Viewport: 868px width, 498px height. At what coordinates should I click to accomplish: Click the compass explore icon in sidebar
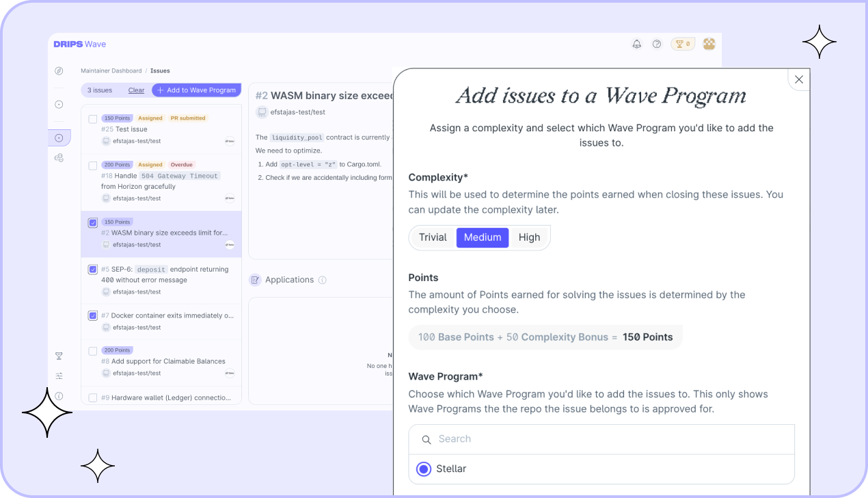click(59, 71)
